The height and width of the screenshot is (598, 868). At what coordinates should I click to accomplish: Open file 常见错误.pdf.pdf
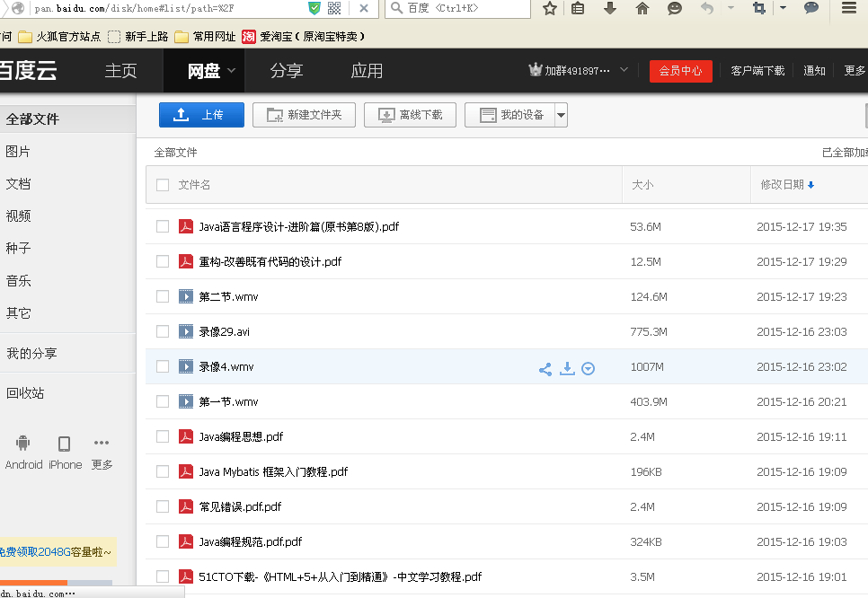click(x=240, y=506)
